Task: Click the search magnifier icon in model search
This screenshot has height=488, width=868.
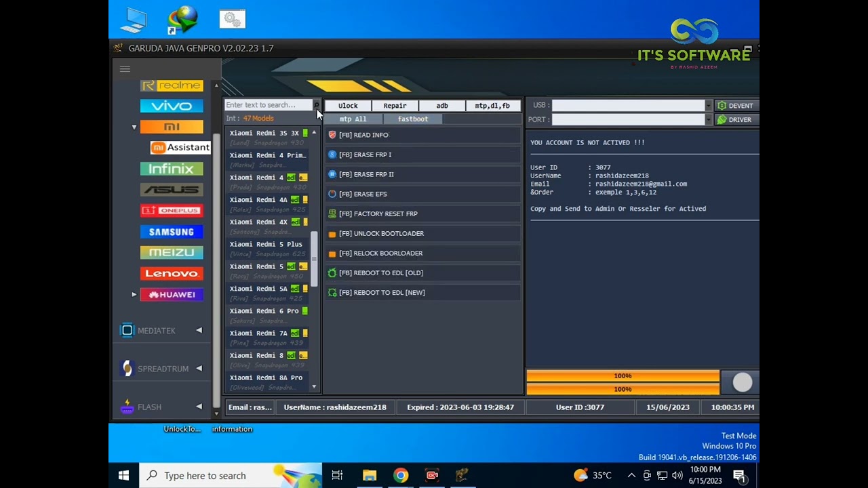Action: (316, 104)
